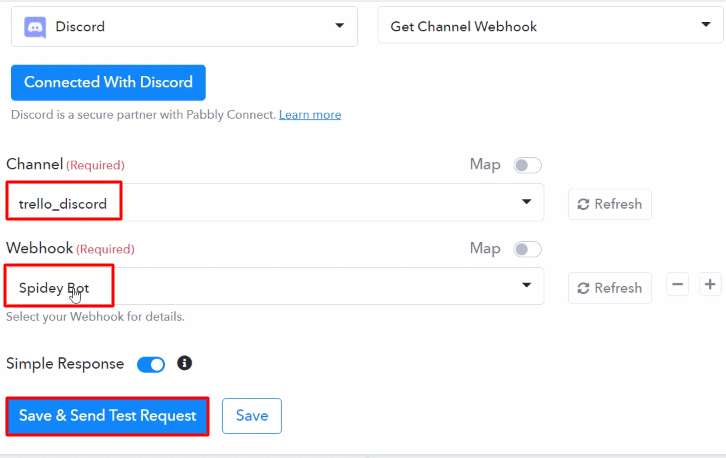Open the Discord app selection dropdown
Screen dimensions: 726x458
[x=184, y=26]
